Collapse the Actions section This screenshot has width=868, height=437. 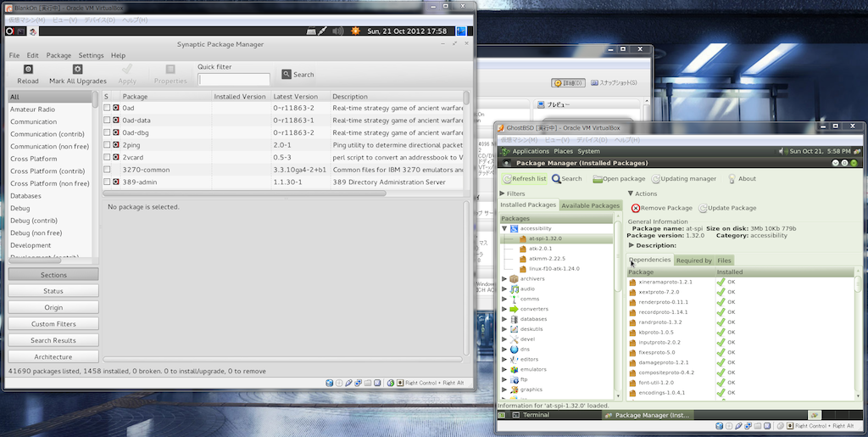click(631, 193)
